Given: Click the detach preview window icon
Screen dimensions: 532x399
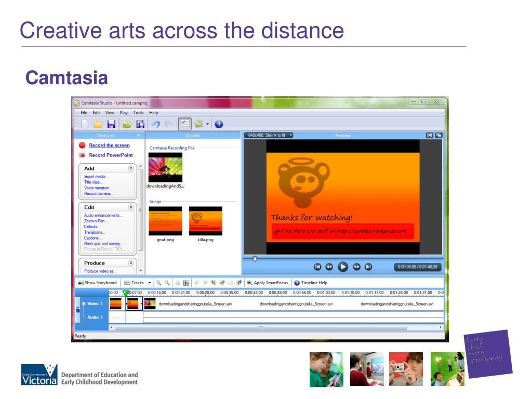Looking at the screenshot, I should pyautogui.click(x=438, y=135).
